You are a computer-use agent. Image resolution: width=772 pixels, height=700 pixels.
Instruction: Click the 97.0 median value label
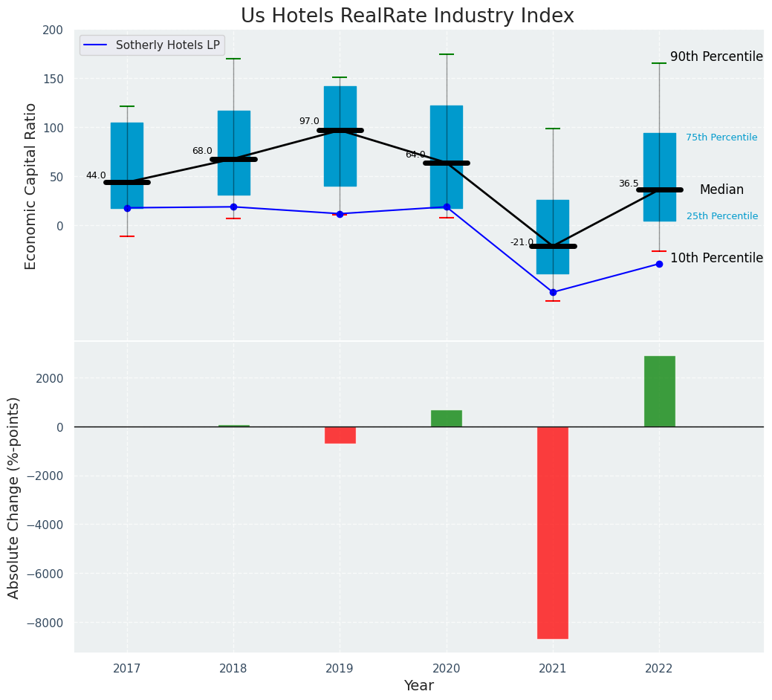(309, 121)
